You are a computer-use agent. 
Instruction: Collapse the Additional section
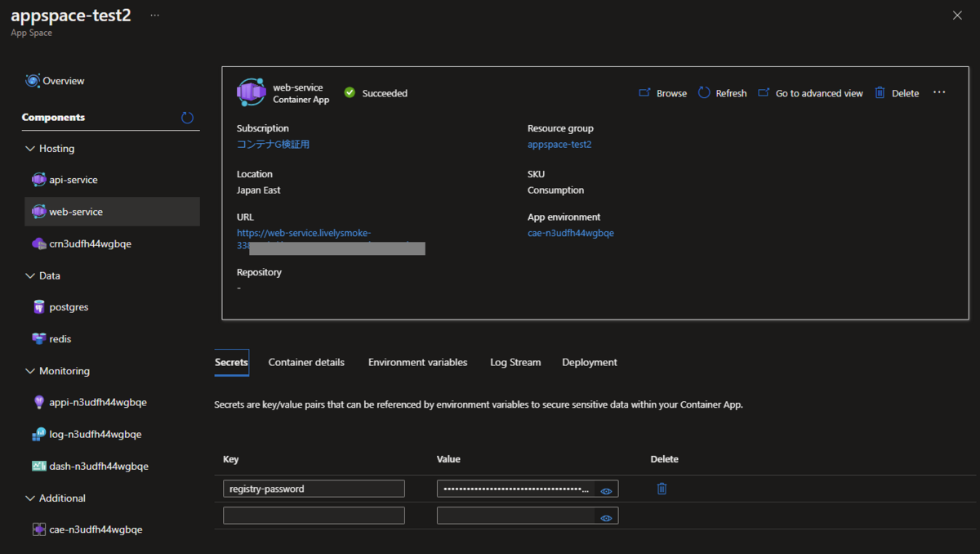pos(30,498)
